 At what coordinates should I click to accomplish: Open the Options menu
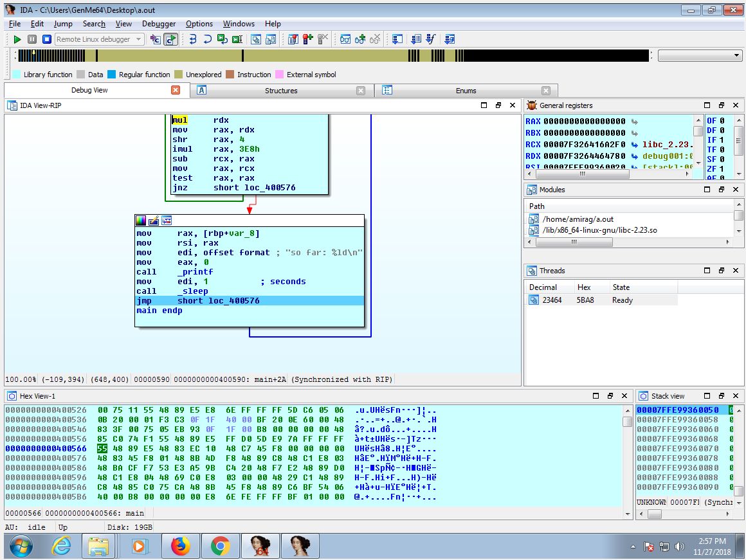click(199, 24)
